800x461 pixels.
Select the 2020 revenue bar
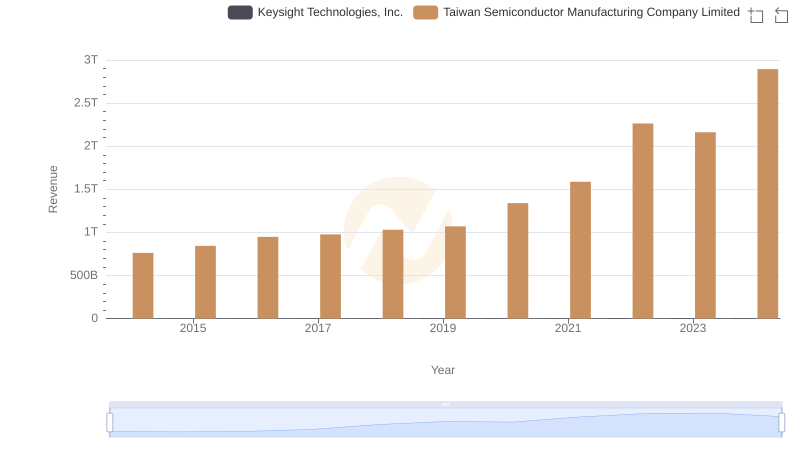518,261
